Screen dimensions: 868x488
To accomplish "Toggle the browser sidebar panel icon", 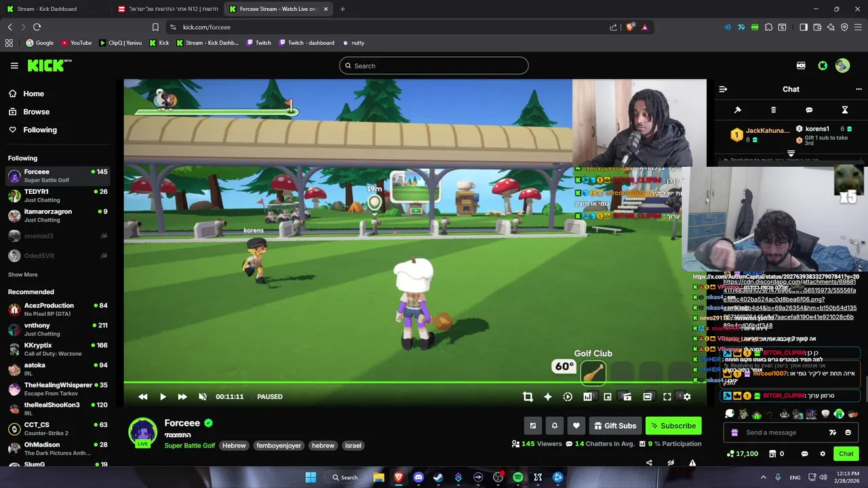I will coord(804,27).
